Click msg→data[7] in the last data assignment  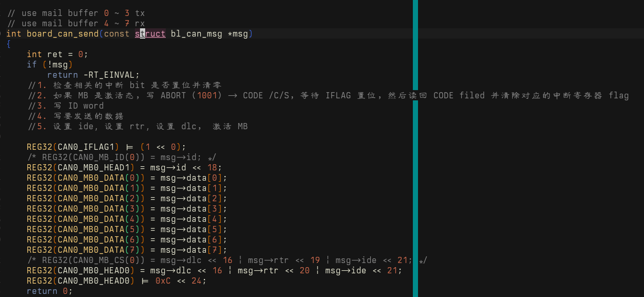[191, 250]
